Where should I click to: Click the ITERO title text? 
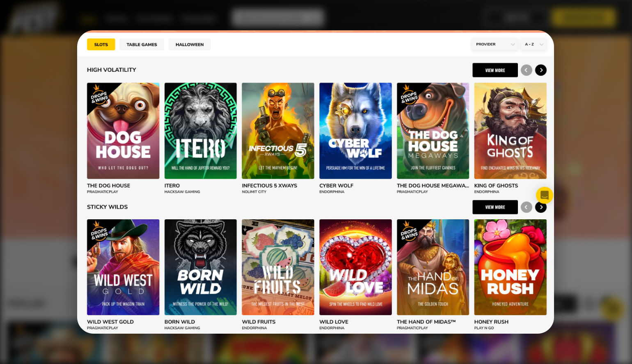172,186
